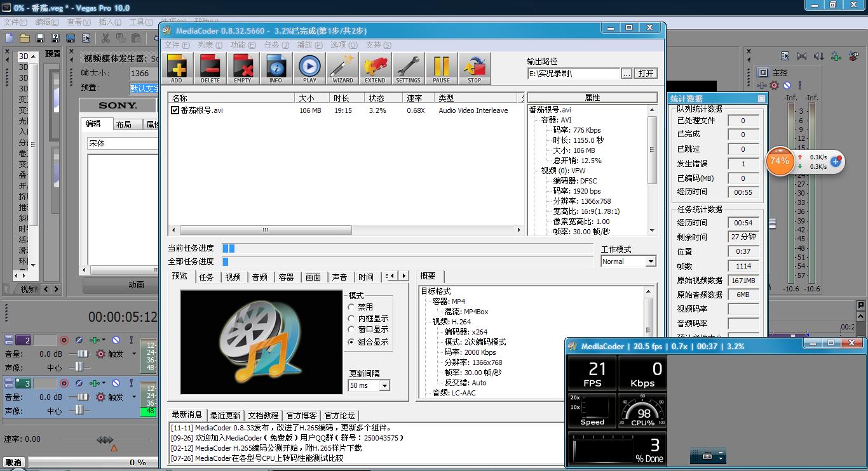Image resolution: width=868 pixels, height=471 pixels.
Task: Click the 取消 cancel button in Vegas
Action: pos(13,463)
